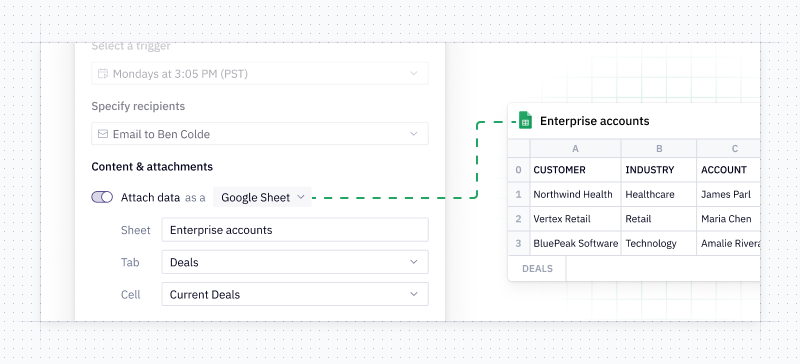This screenshot has height=364, width=800.
Task: Click the Specify recipients label
Action: (x=138, y=106)
